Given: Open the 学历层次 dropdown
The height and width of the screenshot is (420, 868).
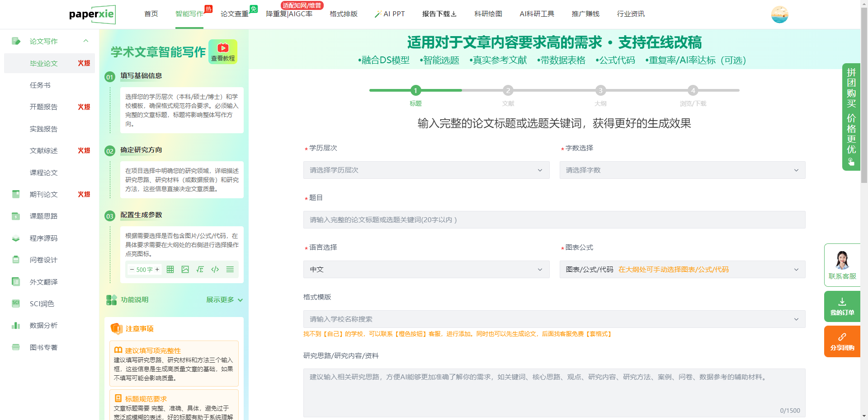Looking at the screenshot, I should 426,170.
